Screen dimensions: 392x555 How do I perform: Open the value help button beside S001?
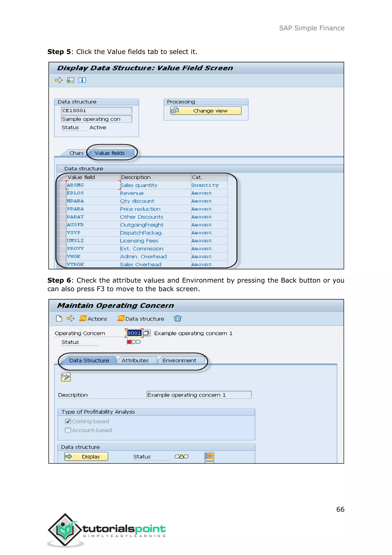(x=146, y=333)
